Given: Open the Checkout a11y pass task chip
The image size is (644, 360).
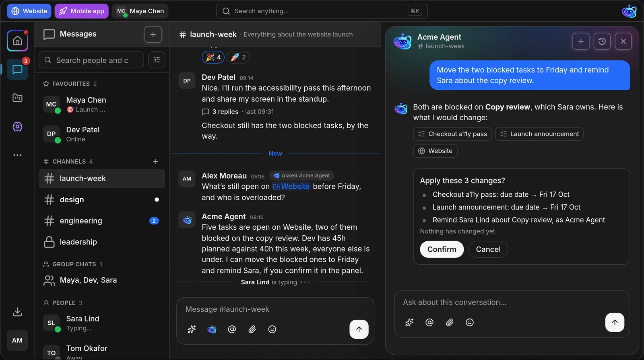Looking at the screenshot, I should (x=452, y=134).
